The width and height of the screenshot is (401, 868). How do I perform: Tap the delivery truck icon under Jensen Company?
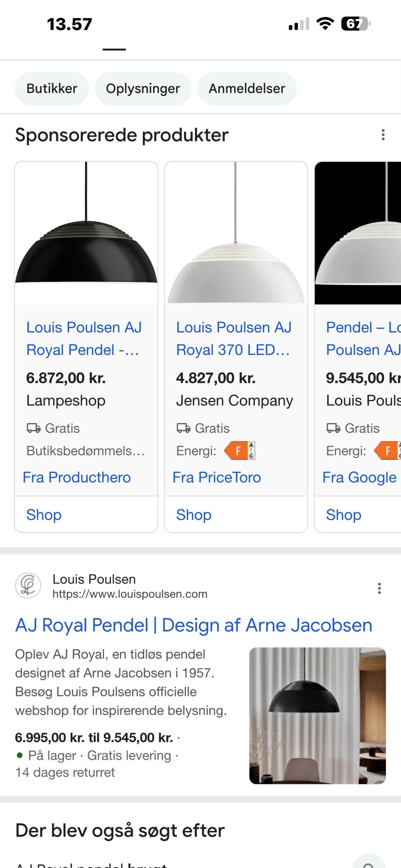(183, 428)
